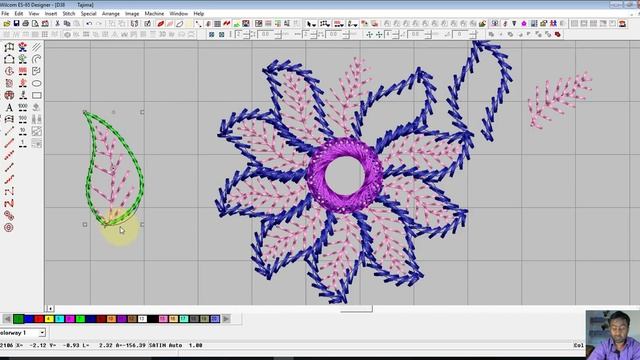Click the red satin stitch shape icon
The image size is (640, 360).
tap(160, 24)
